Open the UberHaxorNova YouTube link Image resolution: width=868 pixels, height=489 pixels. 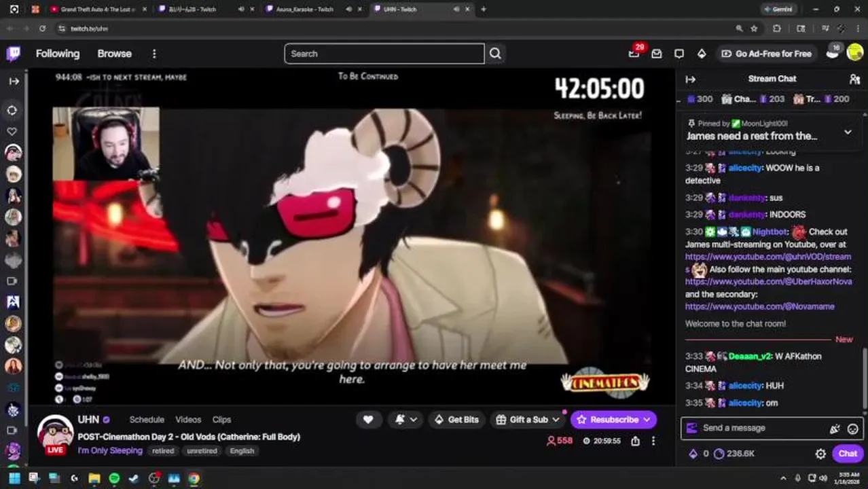pyautogui.click(x=768, y=281)
